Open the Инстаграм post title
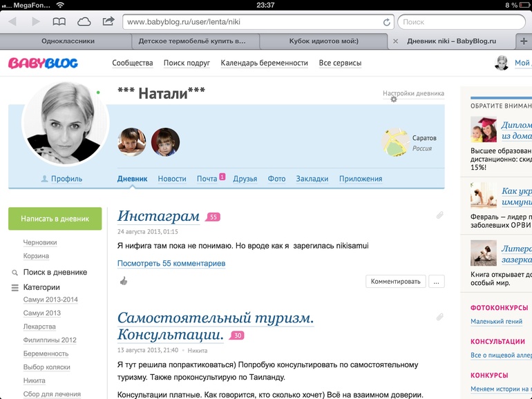Image resolution: width=532 pixels, height=399 pixels. [x=158, y=216]
